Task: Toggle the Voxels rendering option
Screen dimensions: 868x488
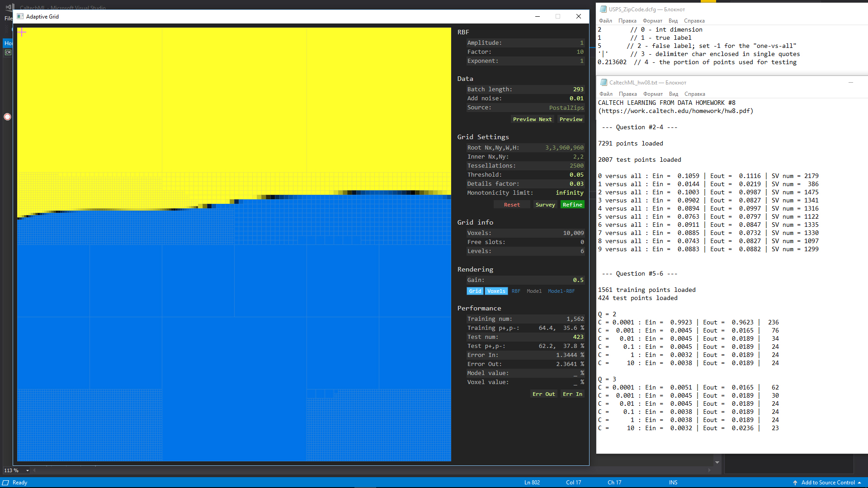Action: 496,291
